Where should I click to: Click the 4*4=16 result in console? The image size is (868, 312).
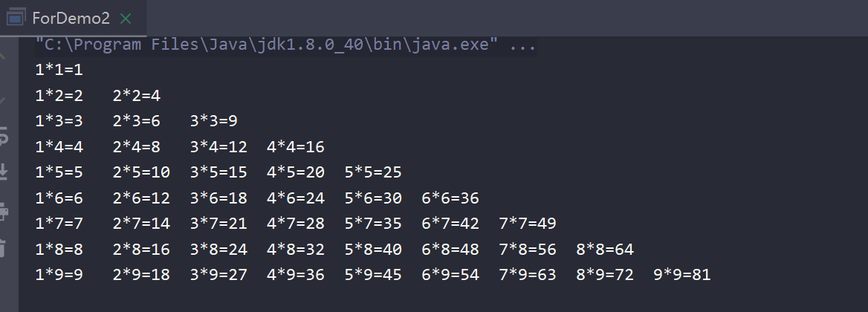point(296,147)
